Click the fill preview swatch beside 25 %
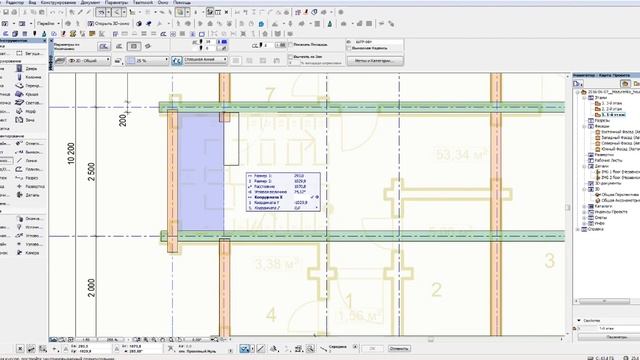This screenshot has width=640, height=360. [131, 60]
